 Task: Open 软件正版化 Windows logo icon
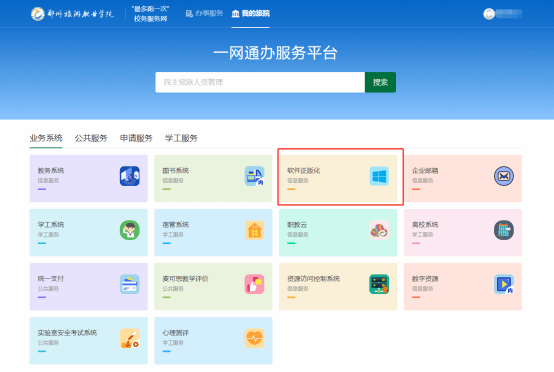click(379, 176)
